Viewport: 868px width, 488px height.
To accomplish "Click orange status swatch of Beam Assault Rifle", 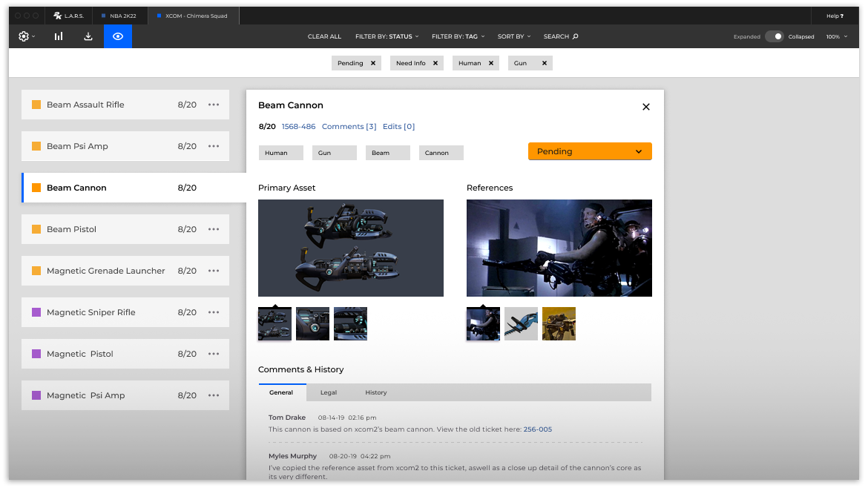I will [36, 105].
